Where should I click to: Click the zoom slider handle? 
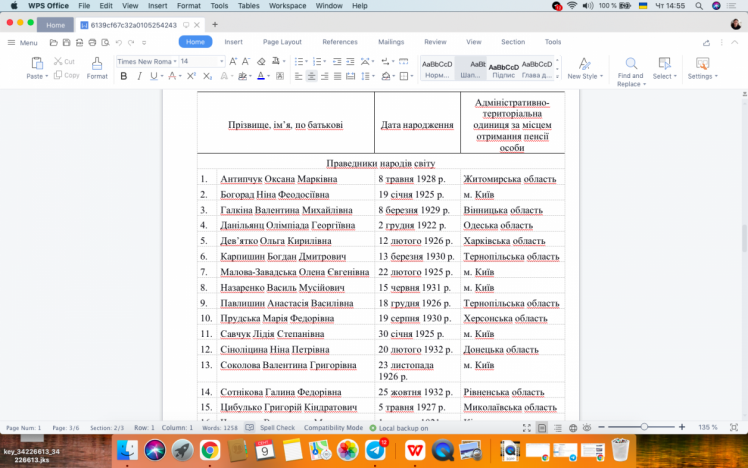click(644, 427)
